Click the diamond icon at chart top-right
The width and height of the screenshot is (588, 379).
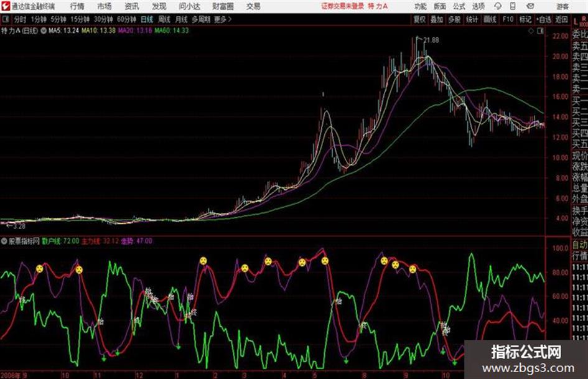point(531,31)
